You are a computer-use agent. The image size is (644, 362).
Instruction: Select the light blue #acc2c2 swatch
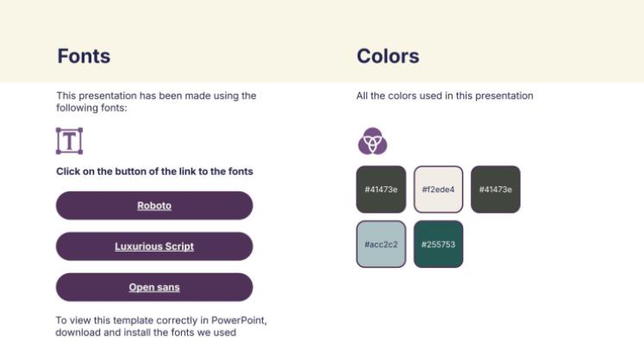[x=380, y=244]
